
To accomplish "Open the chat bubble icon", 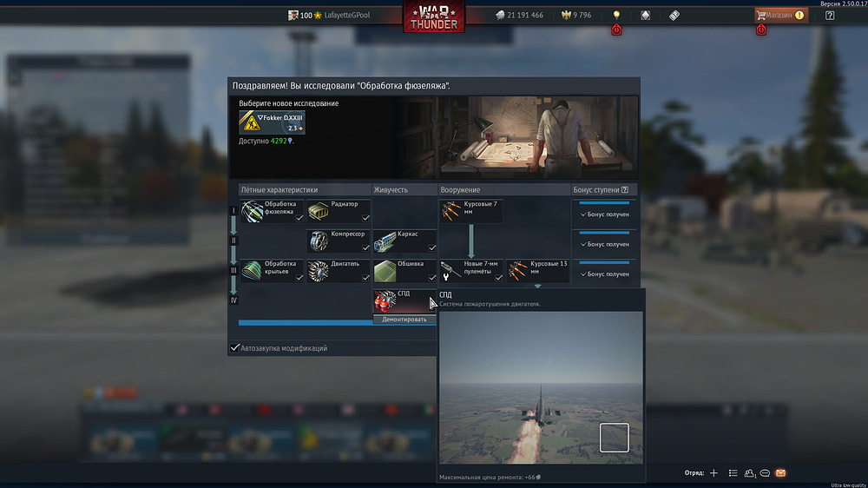I will pyautogui.click(x=765, y=473).
